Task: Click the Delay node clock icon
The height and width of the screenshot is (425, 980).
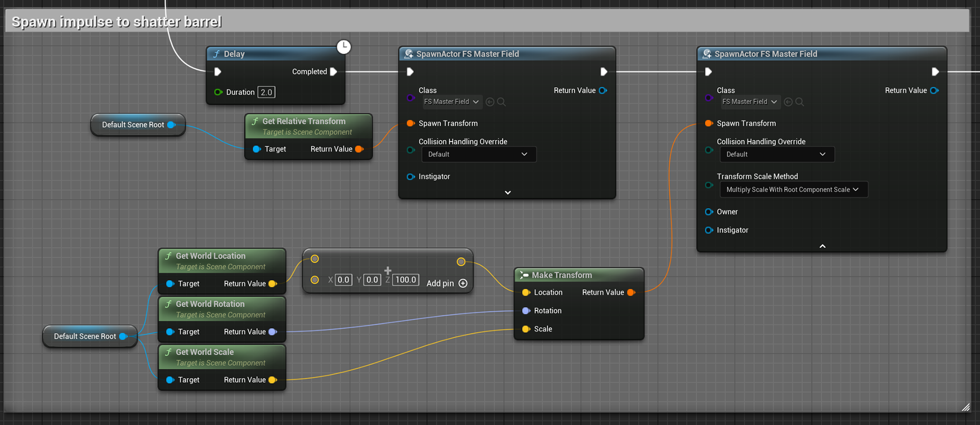Action: (344, 47)
